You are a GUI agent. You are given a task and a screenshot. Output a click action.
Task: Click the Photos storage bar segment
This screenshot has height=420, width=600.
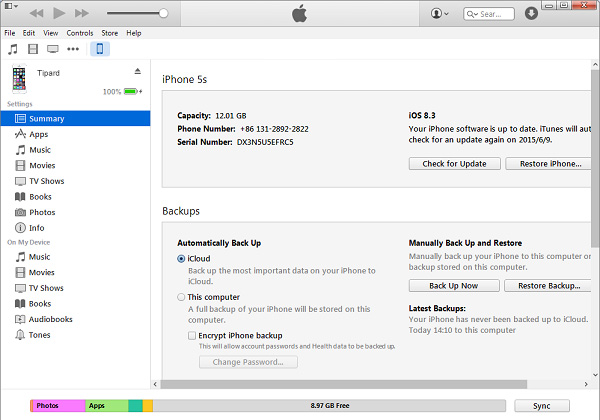tap(58, 406)
